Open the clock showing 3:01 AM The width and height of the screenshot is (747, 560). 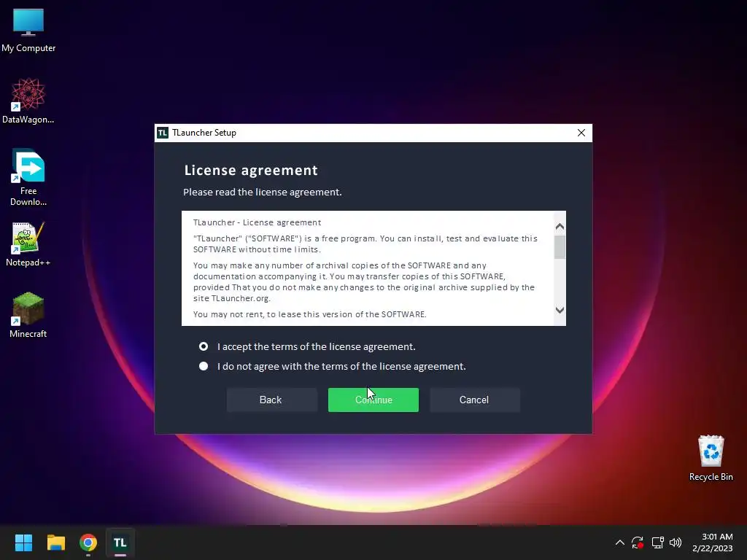(x=713, y=542)
